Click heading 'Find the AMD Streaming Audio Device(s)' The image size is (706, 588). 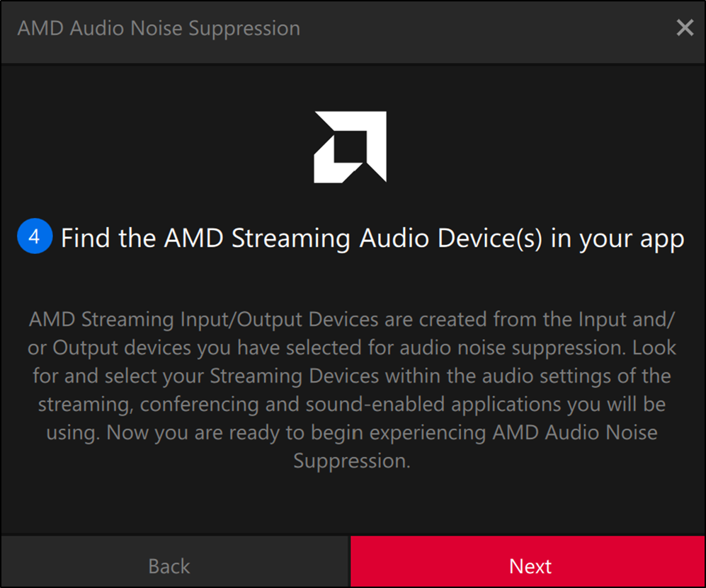click(302, 238)
